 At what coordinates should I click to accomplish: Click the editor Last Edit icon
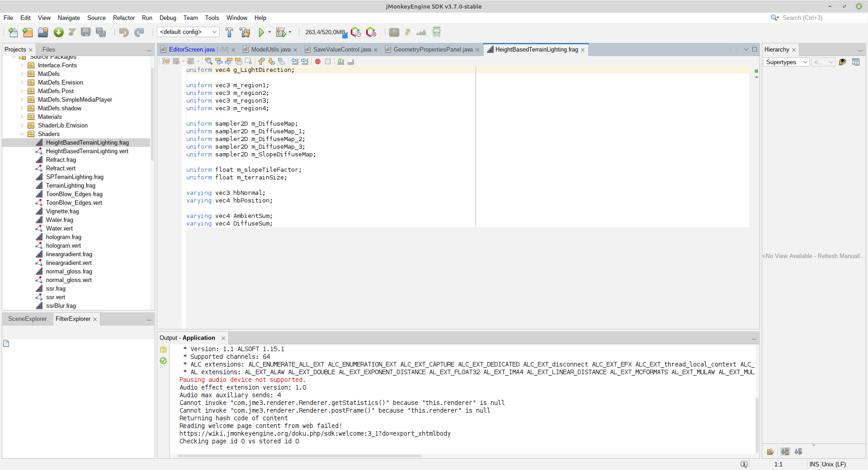[x=166, y=61]
